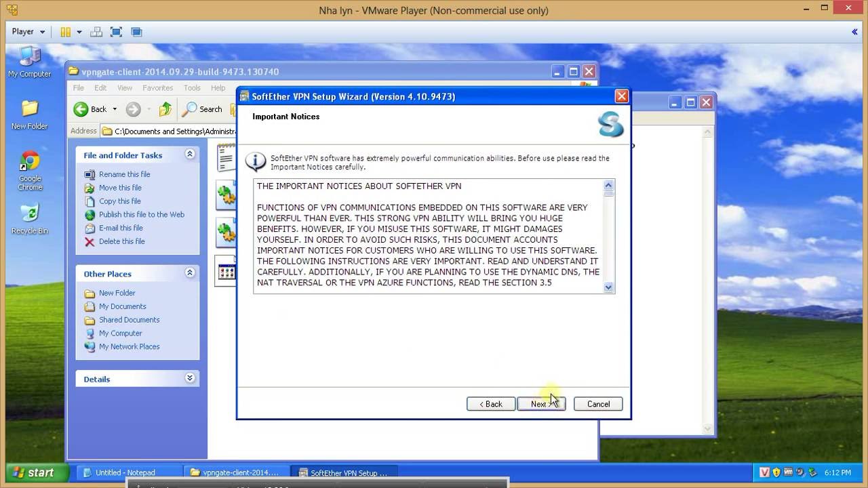The width and height of the screenshot is (868, 488).
Task: Maximize the background window behind the wizard
Action: 690,102
